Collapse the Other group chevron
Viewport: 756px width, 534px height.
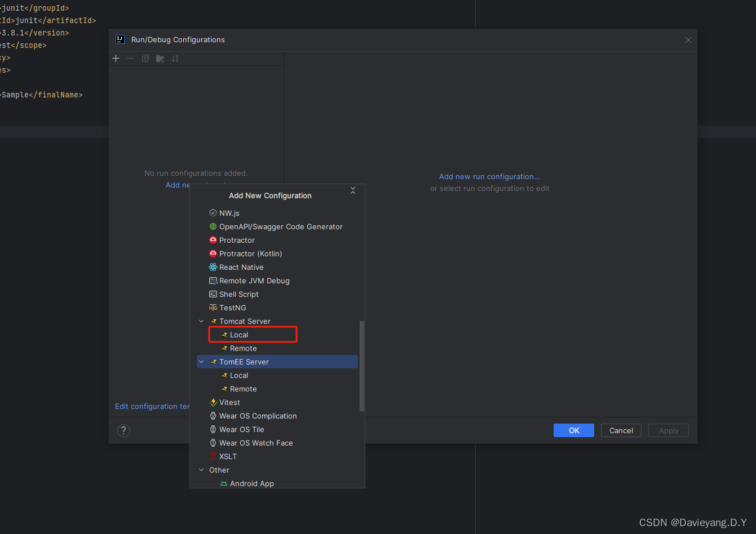(x=201, y=470)
